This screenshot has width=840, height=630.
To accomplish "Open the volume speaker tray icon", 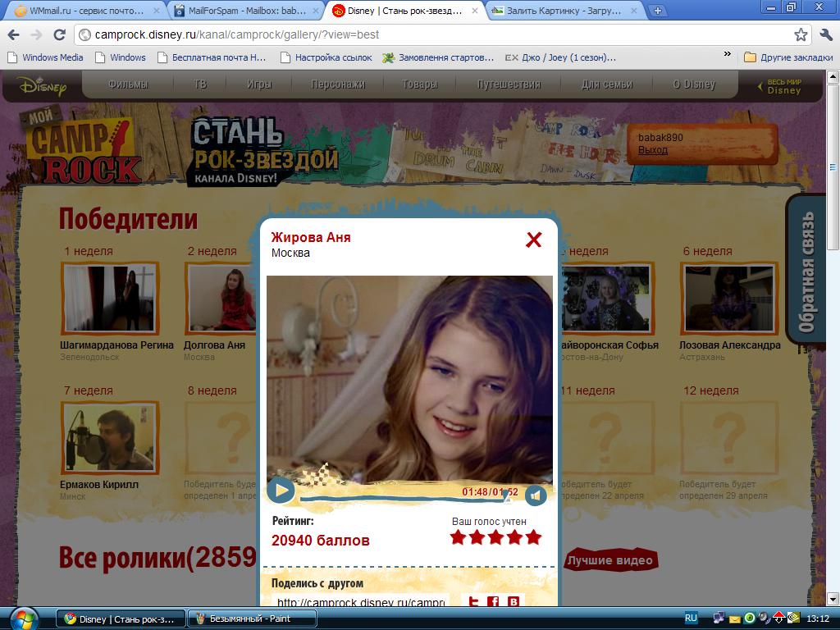I will click(x=765, y=619).
